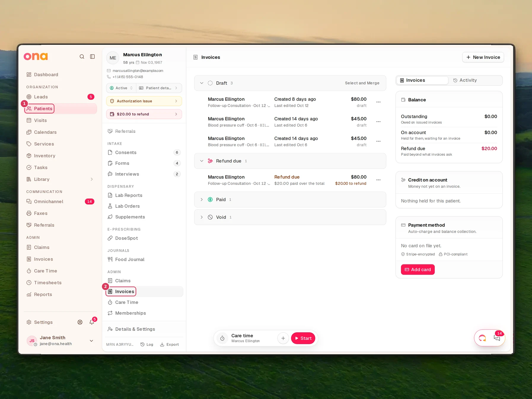Open the chat messages icon with badge 14
Screen dimensions: 532x399
(497, 338)
